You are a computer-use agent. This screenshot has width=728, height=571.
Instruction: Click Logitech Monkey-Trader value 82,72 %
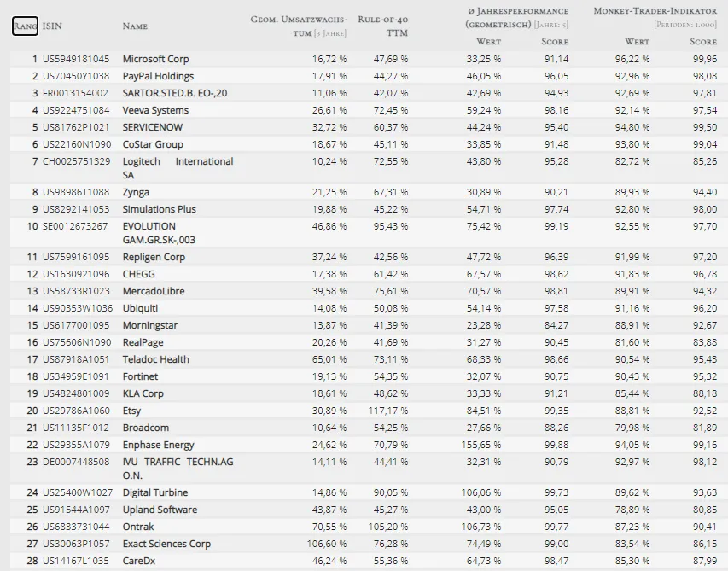(632, 161)
